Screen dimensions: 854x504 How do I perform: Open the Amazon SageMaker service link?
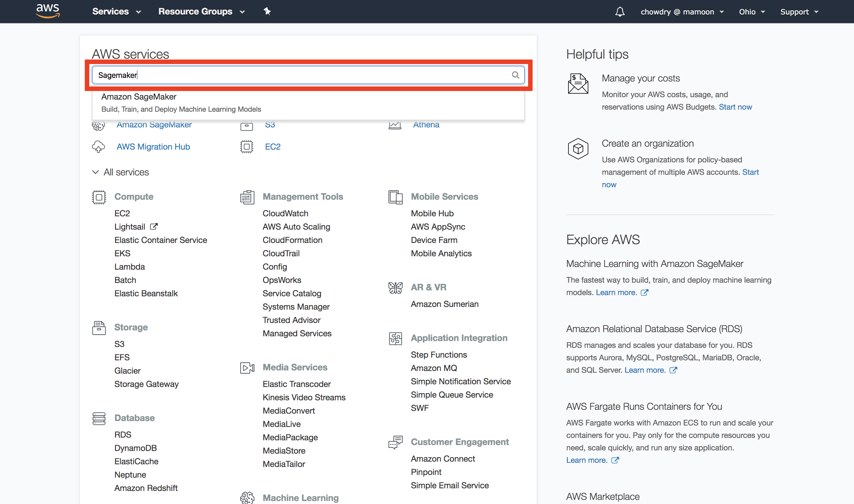click(154, 125)
